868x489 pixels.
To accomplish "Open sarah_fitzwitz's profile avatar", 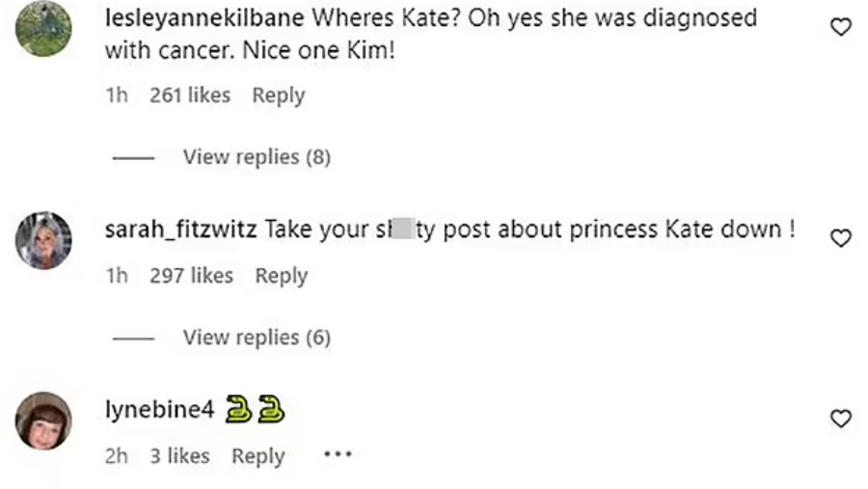I will (x=43, y=240).
